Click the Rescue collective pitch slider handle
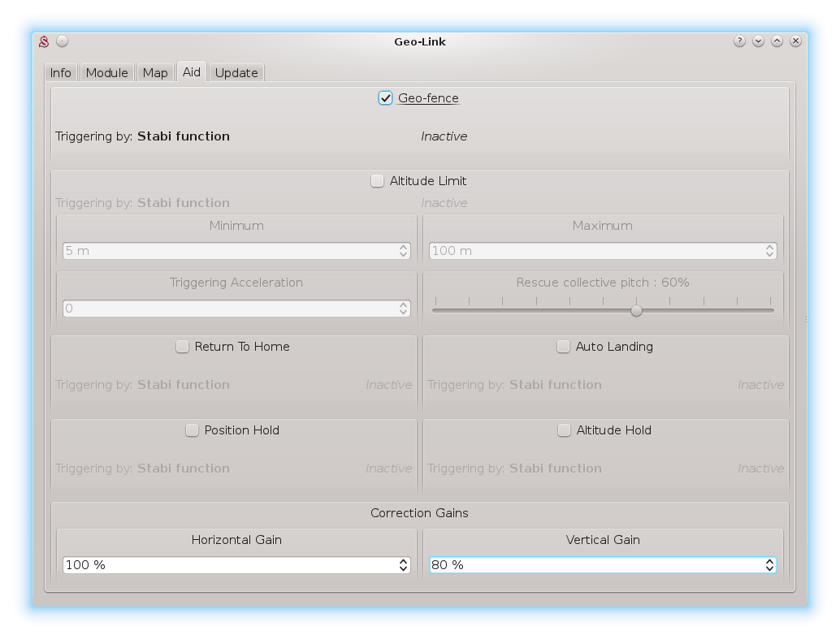840x639 pixels. click(637, 310)
